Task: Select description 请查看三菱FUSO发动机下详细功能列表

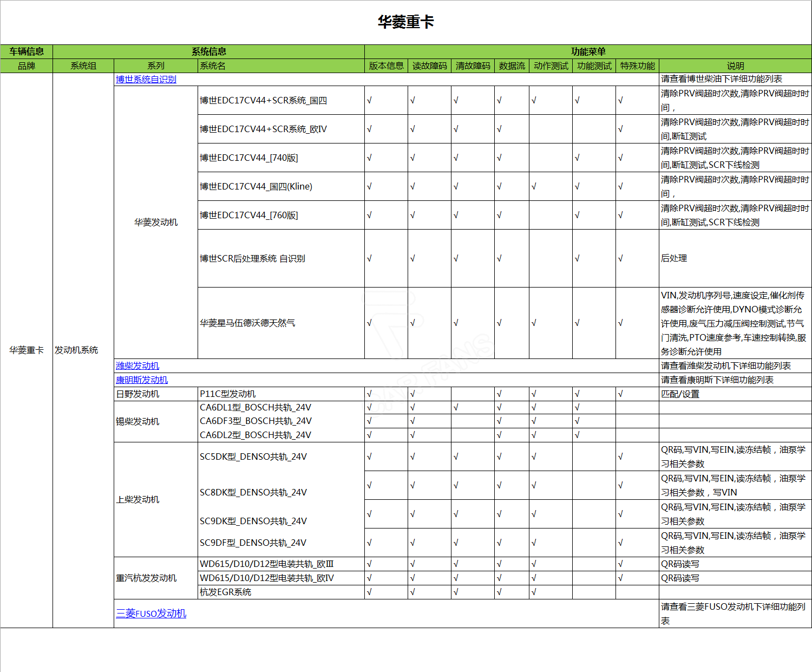Action: (735, 614)
